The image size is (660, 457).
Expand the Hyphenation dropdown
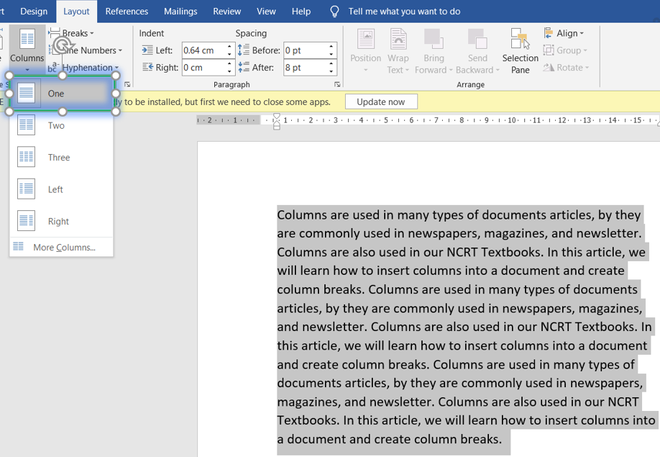click(88, 68)
